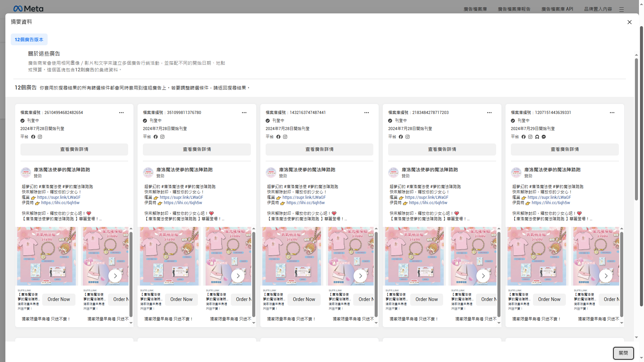This screenshot has width=644, height=362.
Task: View ad details for ad 1207151443639331
Action: [x=565, y=149]
